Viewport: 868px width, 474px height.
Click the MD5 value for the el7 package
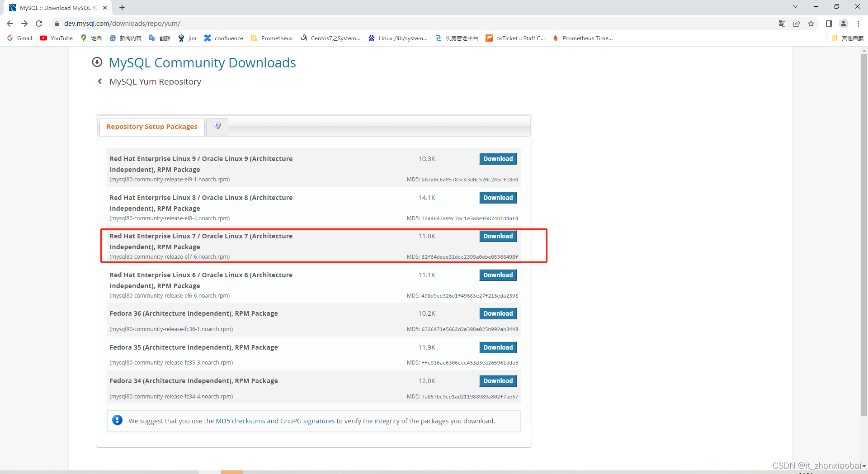point(470,257)
